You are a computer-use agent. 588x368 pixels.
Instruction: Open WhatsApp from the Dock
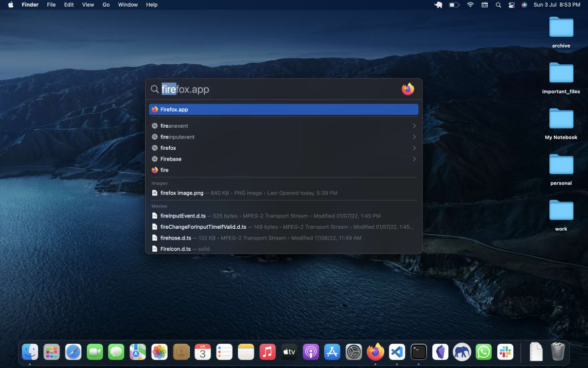click(x=483, y=352)
